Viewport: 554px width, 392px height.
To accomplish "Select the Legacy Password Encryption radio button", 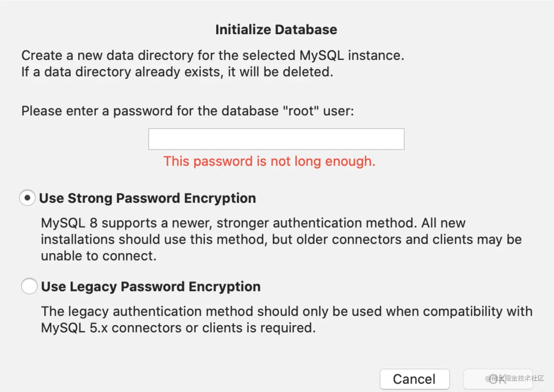I will tap(29, 286).
